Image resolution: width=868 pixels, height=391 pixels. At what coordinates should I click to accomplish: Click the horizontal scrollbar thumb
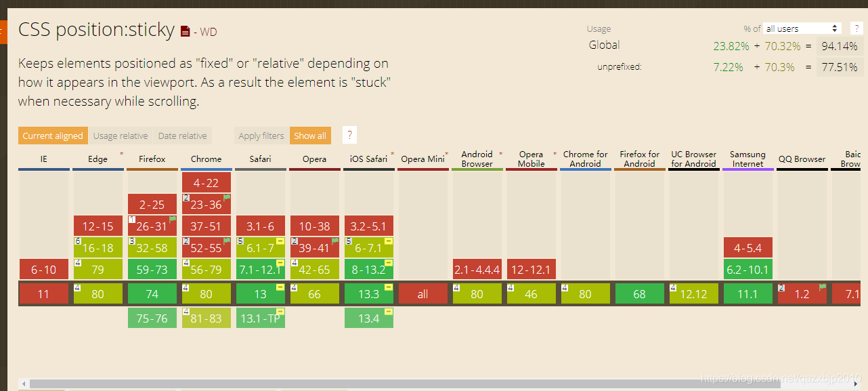[405, 384]
